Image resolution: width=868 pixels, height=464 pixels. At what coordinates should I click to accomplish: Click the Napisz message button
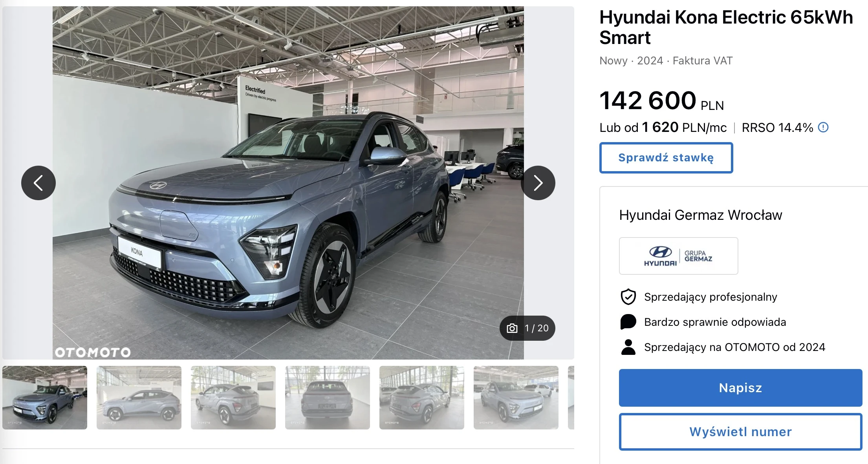[741, 388]
